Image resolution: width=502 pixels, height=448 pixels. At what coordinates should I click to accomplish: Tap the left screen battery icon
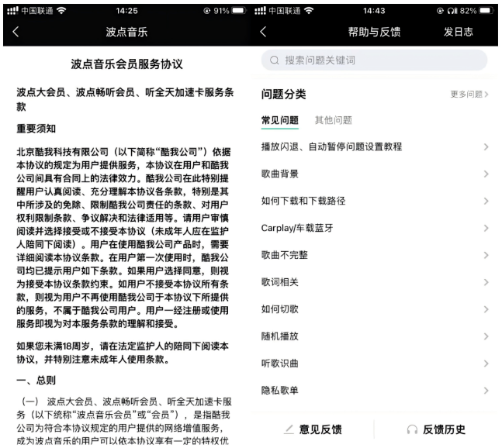pos(238,11)
